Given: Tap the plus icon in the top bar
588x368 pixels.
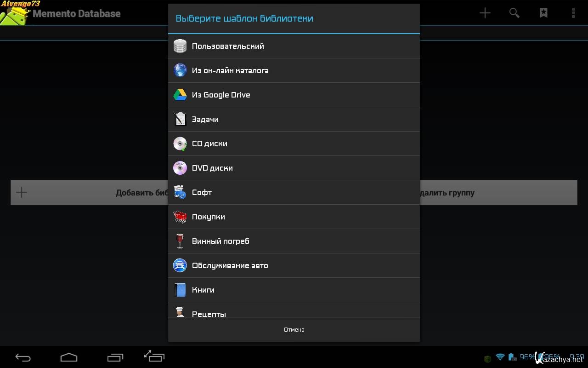Looking at the screenshot, I should (x=485, y=13).
